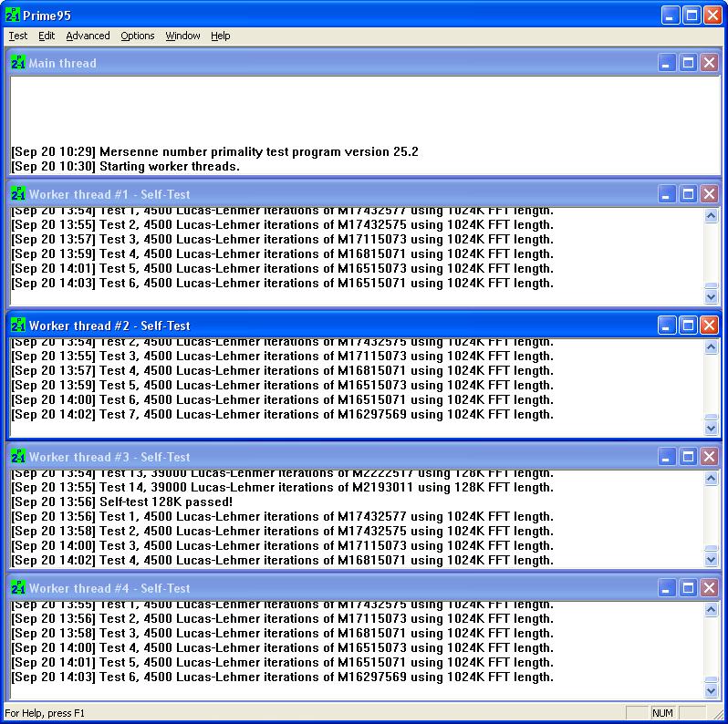The width and height of the screenshot is (728, 724).
Task: Maximize the Worker thread #3 window
Action: [688, 457]
